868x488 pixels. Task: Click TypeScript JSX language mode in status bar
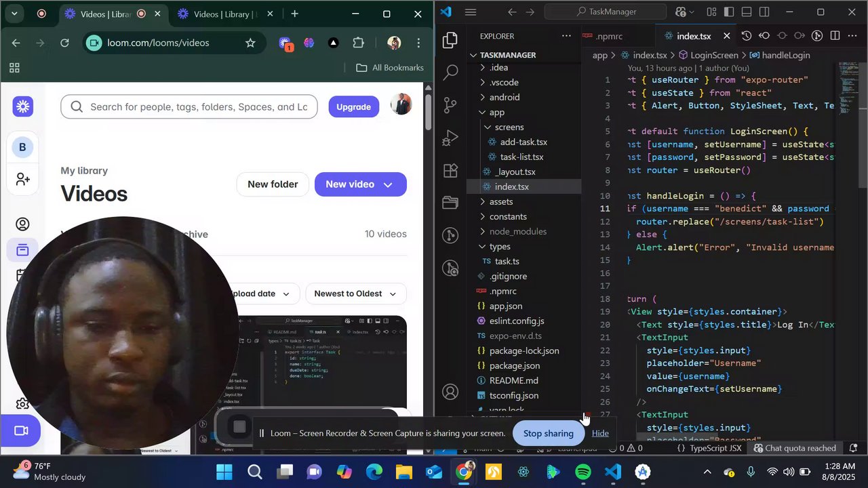pyautogui.click(x=715, y=448)
